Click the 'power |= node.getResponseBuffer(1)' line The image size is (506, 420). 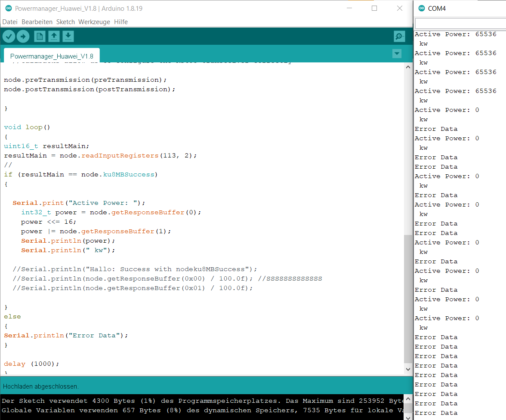(x=96, y=231)
